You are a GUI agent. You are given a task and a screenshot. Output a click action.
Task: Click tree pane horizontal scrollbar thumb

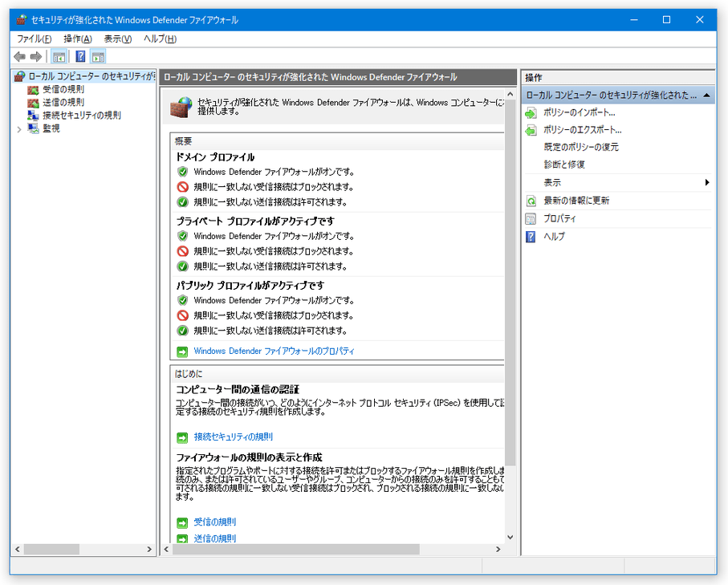[x=51, y=549]
